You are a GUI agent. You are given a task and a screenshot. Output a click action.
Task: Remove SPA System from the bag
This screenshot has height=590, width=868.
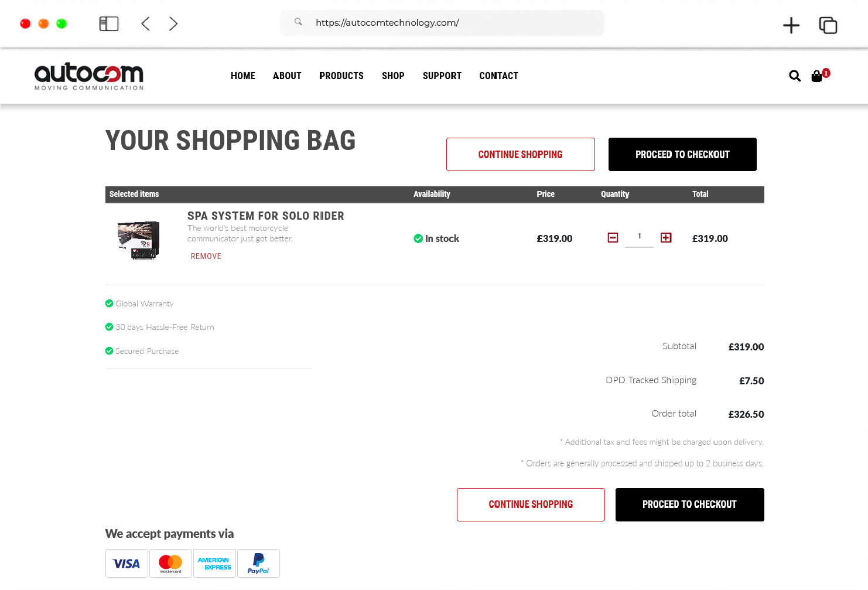206,257
